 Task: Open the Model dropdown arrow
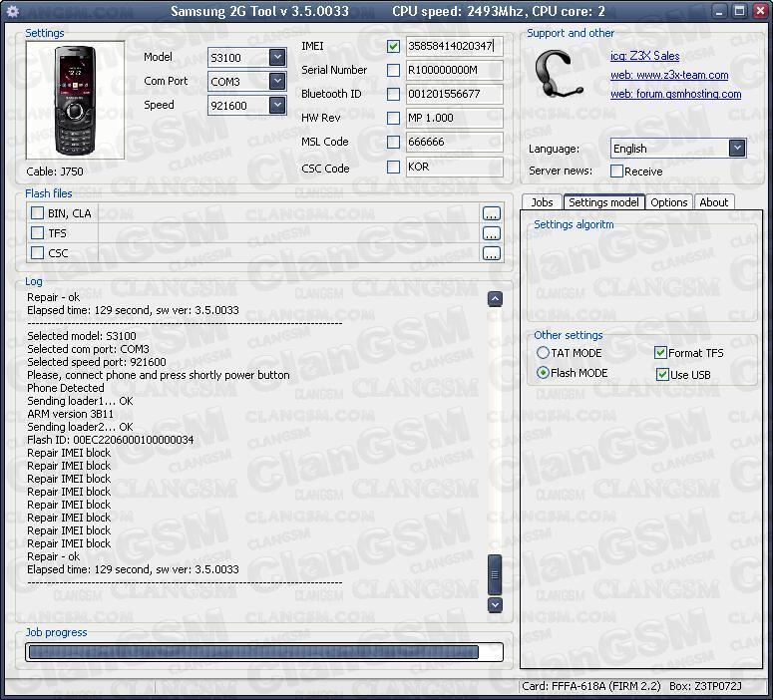point(277,57)
